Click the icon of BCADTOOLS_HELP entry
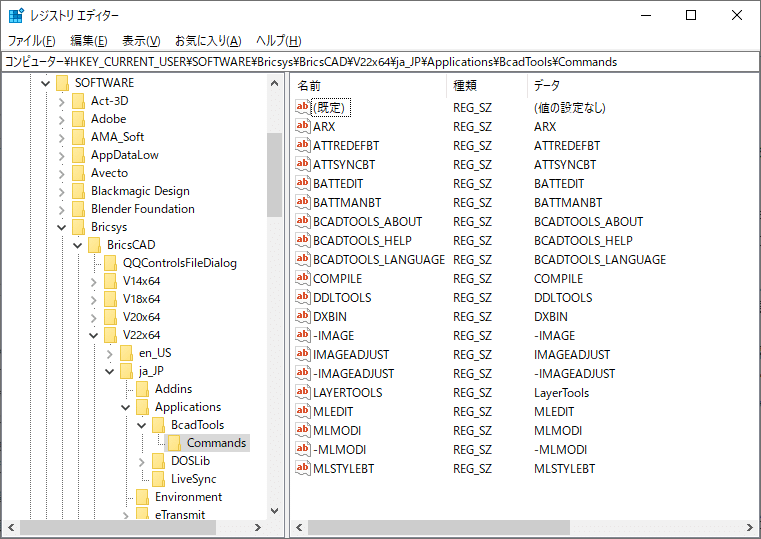The image size is (761, 539). [x=302, y=240]
